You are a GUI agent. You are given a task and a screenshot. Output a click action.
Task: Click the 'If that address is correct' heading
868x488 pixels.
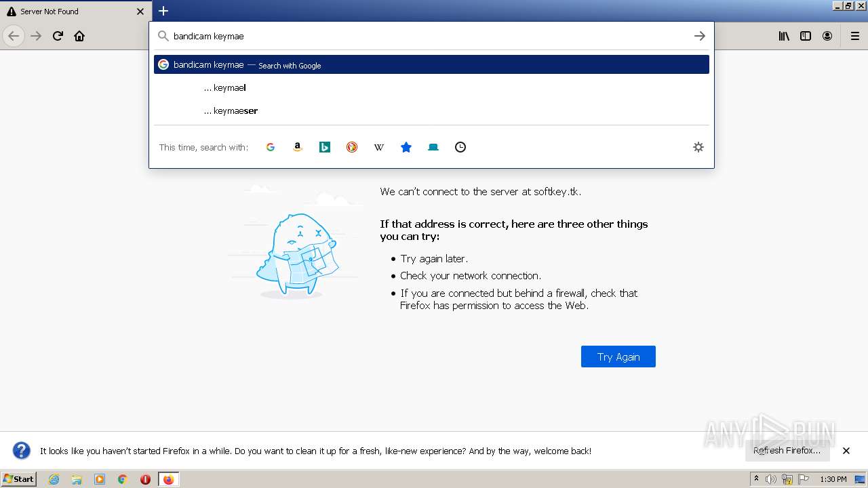coord(514,230)
